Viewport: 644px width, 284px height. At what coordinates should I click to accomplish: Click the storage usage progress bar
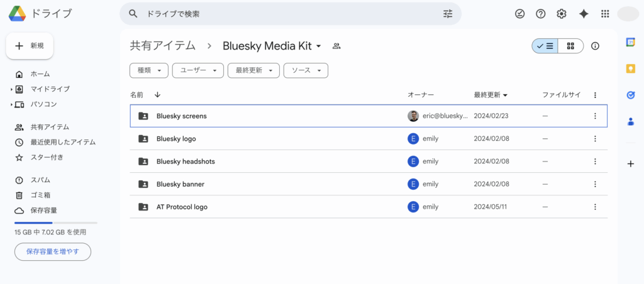point(56,223)
